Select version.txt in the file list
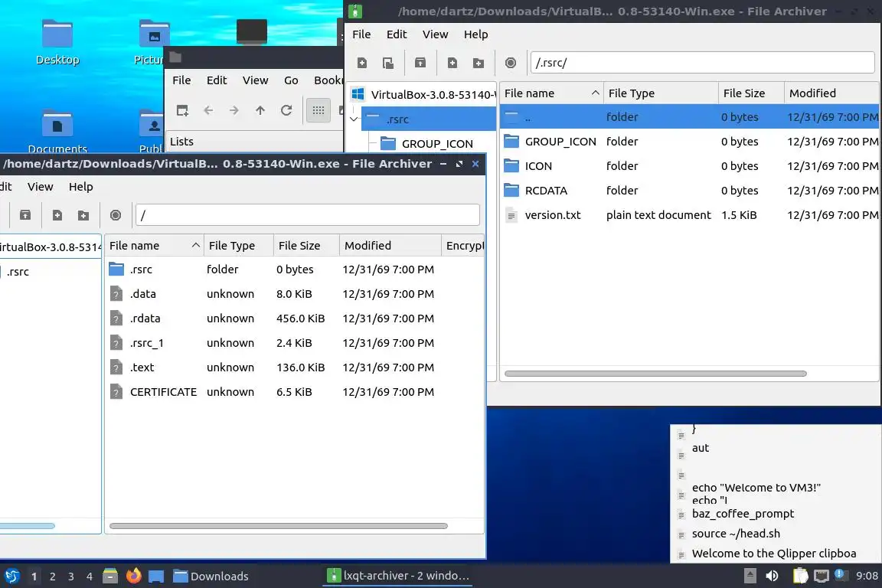Image resolution: width=882 pixels, height=588 pixels. coord(689,215)
